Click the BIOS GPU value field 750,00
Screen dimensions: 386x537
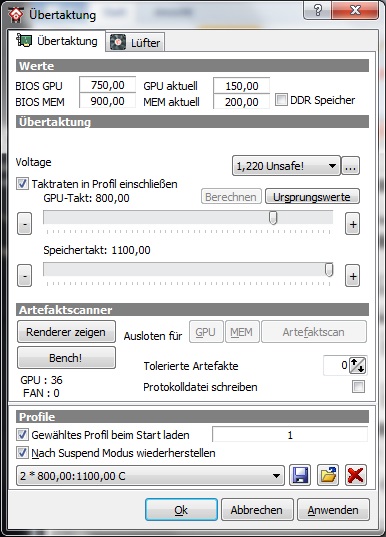pyautogui.click(x=108, y=85)
